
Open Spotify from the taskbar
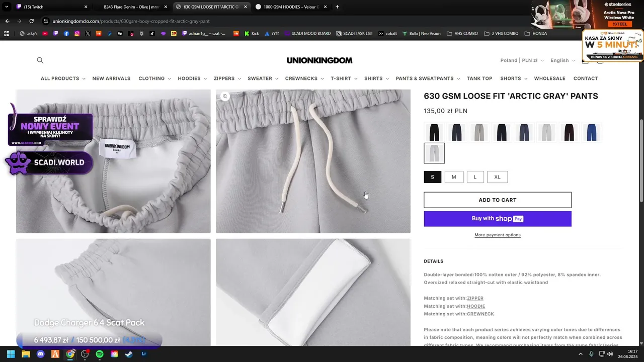point(100,354)
